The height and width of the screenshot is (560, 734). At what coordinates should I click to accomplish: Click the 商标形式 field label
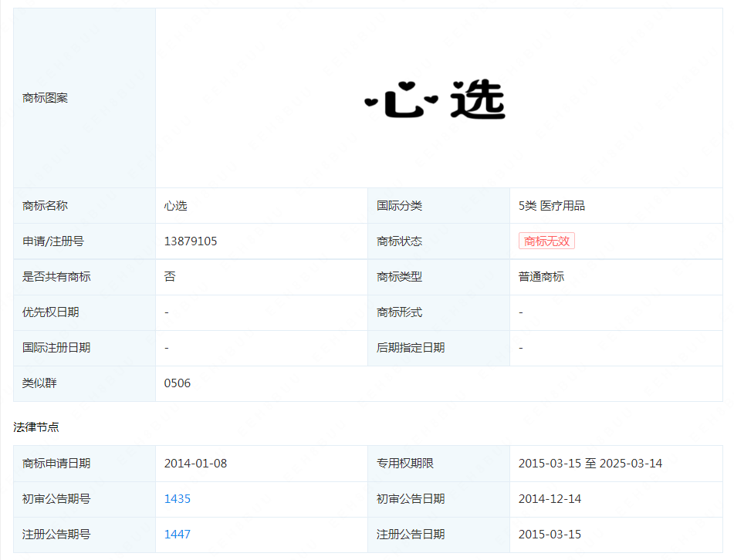click(x=399, y=312)
